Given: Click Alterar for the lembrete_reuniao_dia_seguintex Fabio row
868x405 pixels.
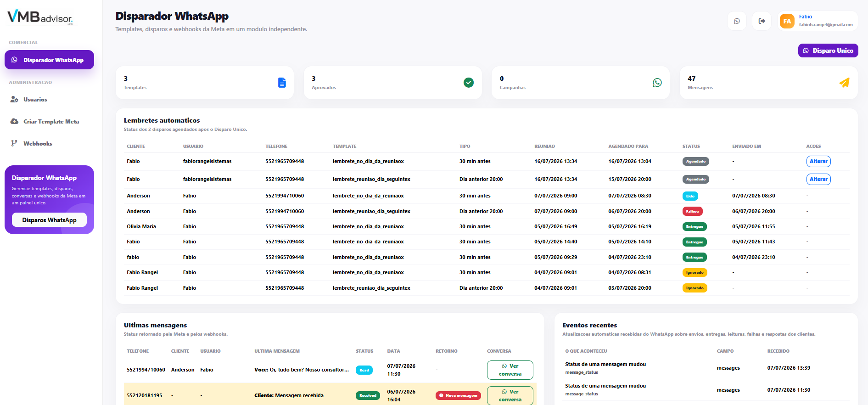Looking at the screenshot, I should (818, 179).
